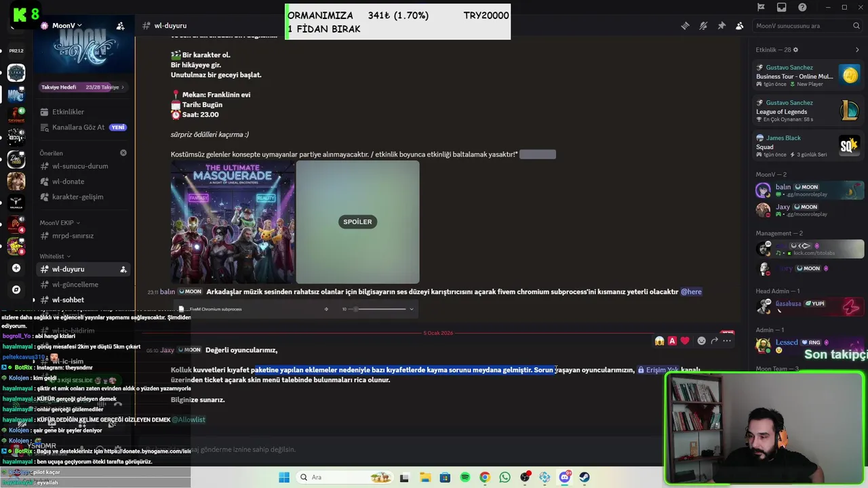Toggle channel notification mute bell
Image resolution: width=868 pixels, height=488 pixels.
click(703, 26)
